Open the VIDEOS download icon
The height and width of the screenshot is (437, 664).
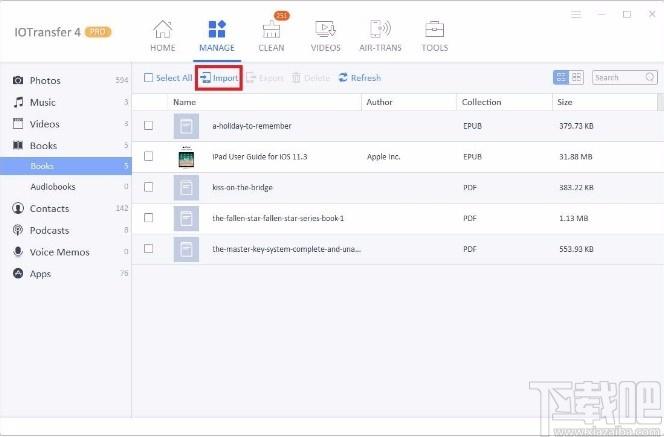click(325, 29)
